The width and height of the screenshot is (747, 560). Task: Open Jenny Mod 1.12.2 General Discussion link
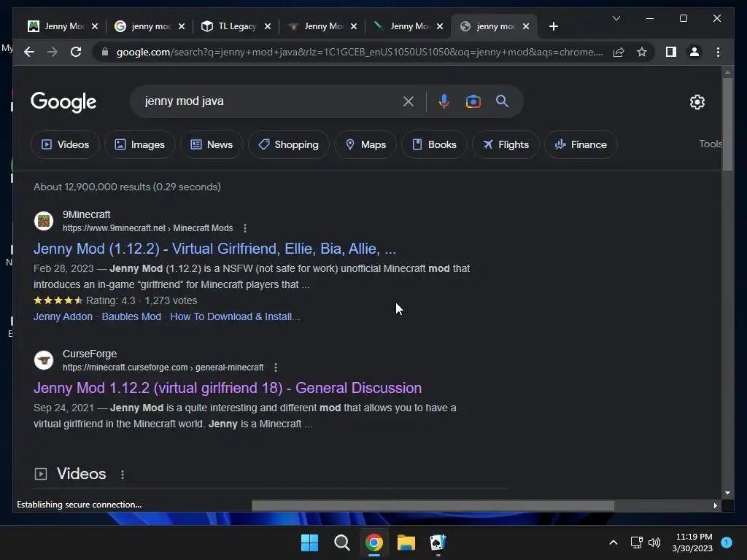click(x=228, y=388)
